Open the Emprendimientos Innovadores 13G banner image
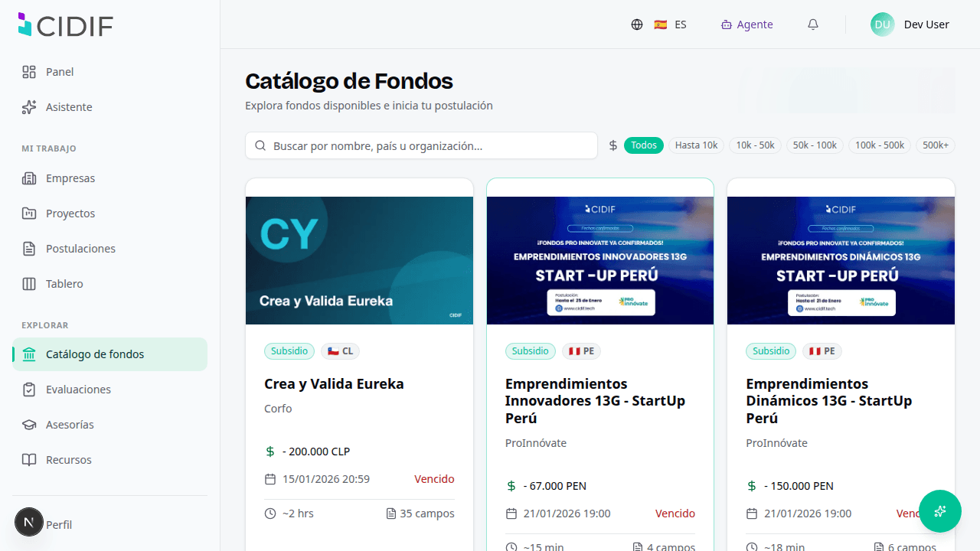This screenshot has height=551, width=980. tap(600, 260)
